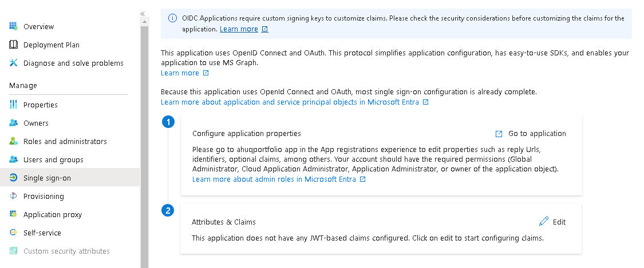Viewport: 644px width, 268px height.
Task: Click the Roles and administrators icon
Action: [13, 141]
